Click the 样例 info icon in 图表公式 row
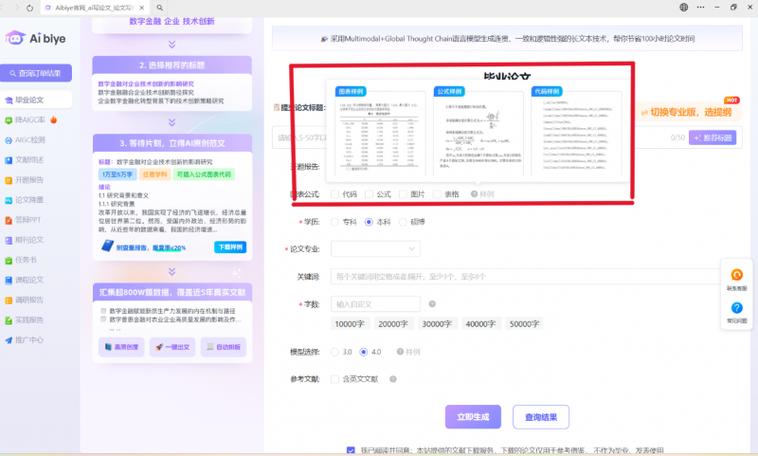This screenshot has height=456, width=758. point(474,194)
